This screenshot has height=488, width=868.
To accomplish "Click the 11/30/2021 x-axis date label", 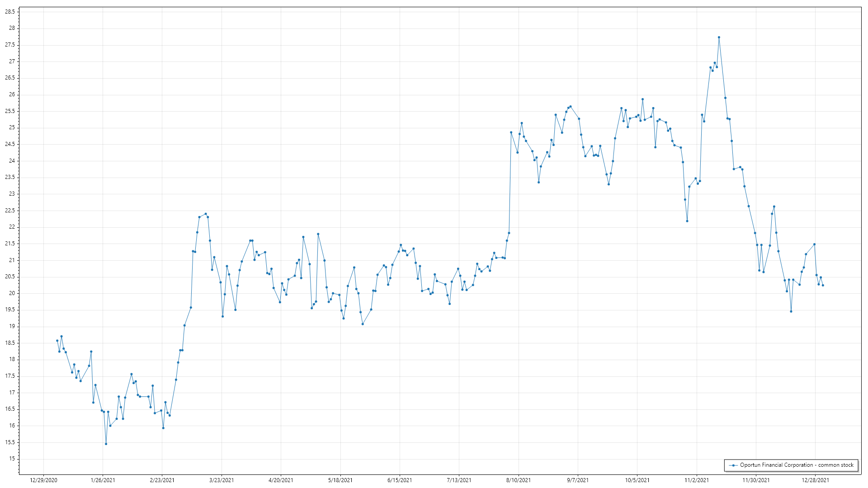I will coord(756,480).
